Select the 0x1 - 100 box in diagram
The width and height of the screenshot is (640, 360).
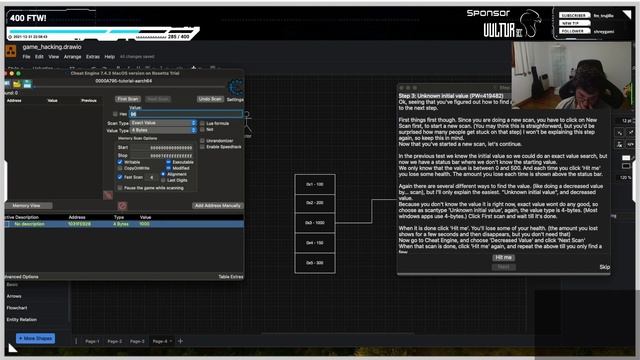pos(315,184)
